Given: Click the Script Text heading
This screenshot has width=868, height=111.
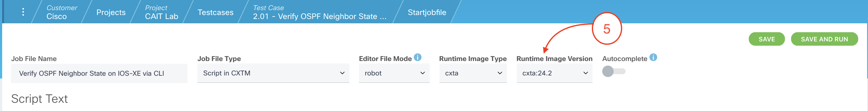Looking at the screenshot, I should pos(40,99).
